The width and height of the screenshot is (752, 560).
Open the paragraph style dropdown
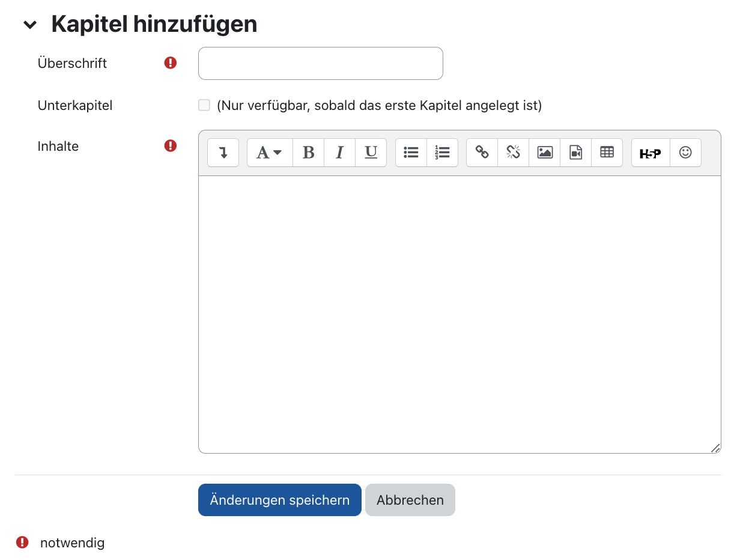point(269,153)
